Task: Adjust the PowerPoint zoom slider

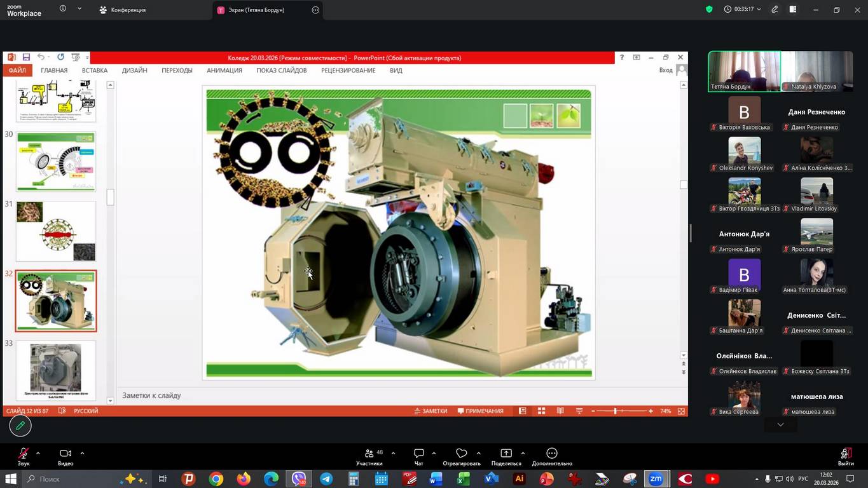Action: click(616, 411)
